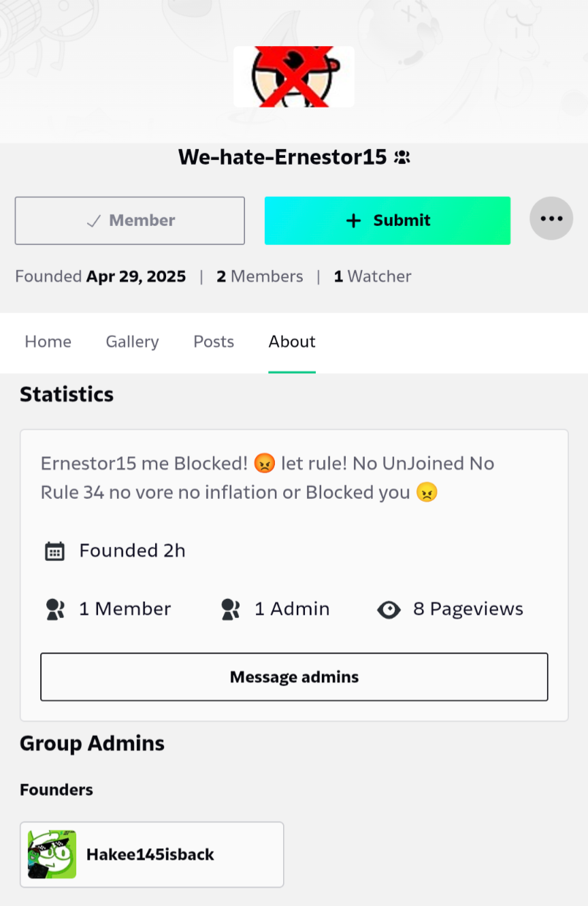
Task: Click the people icon beside 1 Admin
Action: pos(231,609)
